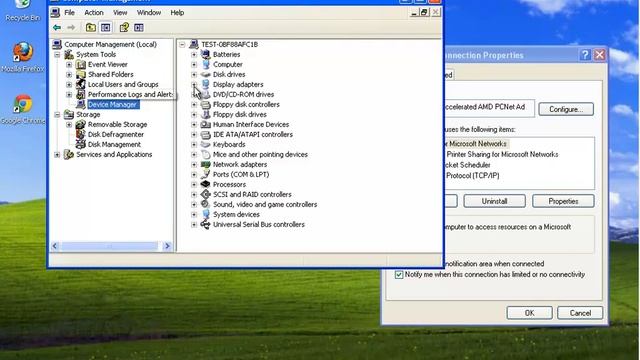Image resolution: width=640 pixels, height=360 pixels.
Task: Select Computer Management (Local) root
Action: [x=110, y=44]
